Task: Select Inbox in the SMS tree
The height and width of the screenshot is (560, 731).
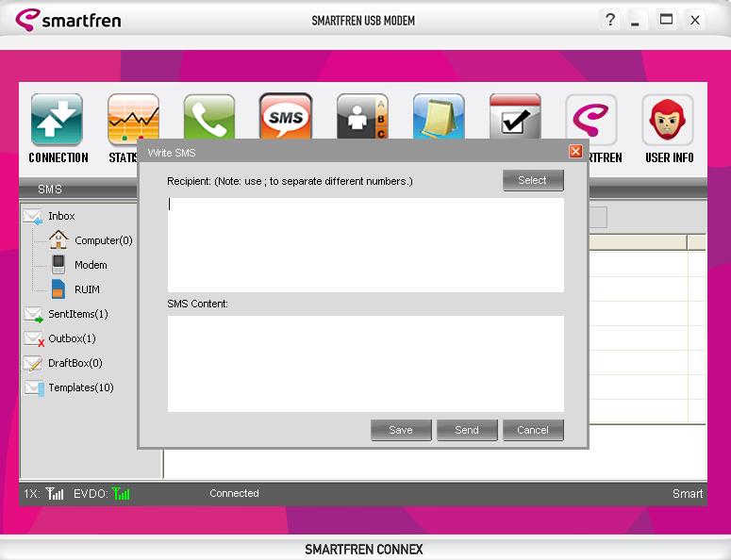Action: coord(61,216)
